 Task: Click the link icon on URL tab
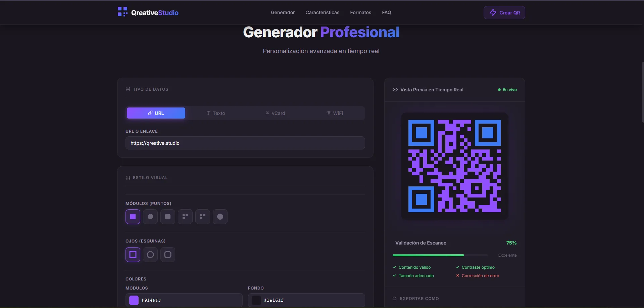150,113
